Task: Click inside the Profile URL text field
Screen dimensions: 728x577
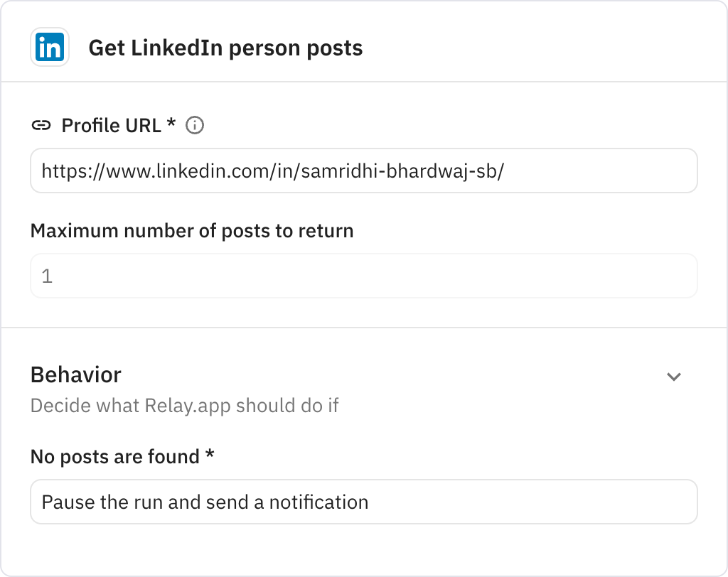Action: [363, 171]
